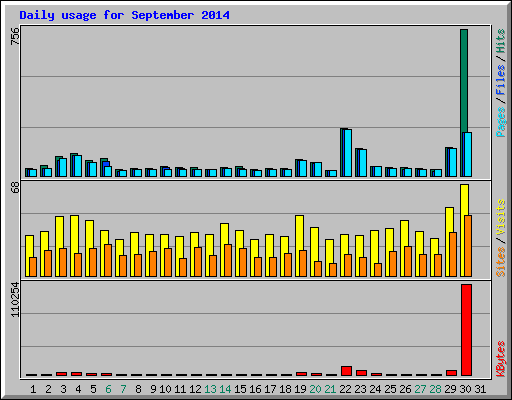Click day label "29" on the x-axis
This screenshot has height=400, width=512.
click(450, 389)
